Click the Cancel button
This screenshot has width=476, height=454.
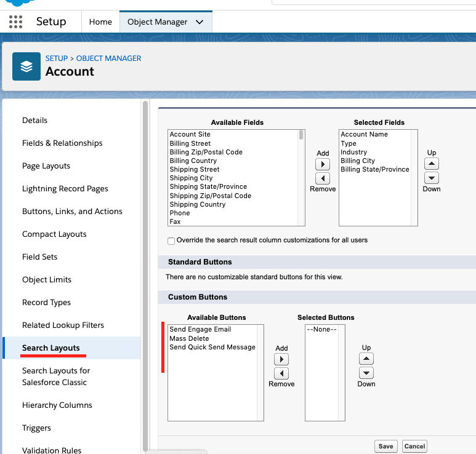tap(414, 446)
